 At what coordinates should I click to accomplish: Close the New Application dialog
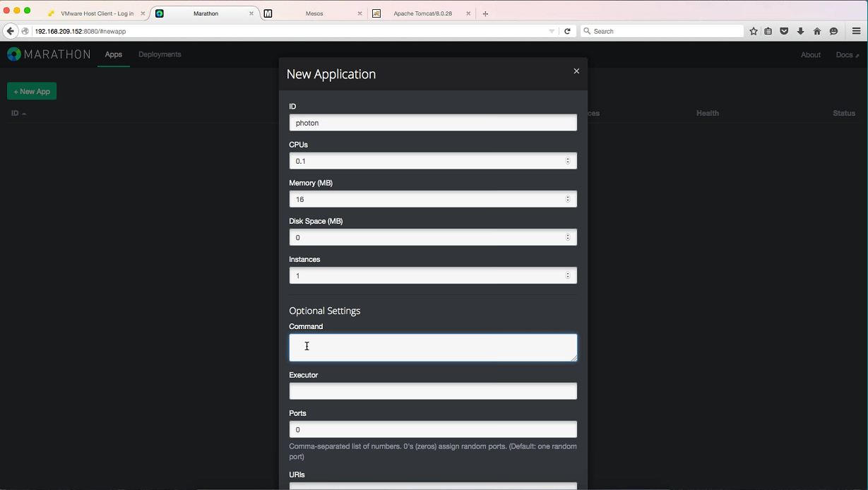576,71
